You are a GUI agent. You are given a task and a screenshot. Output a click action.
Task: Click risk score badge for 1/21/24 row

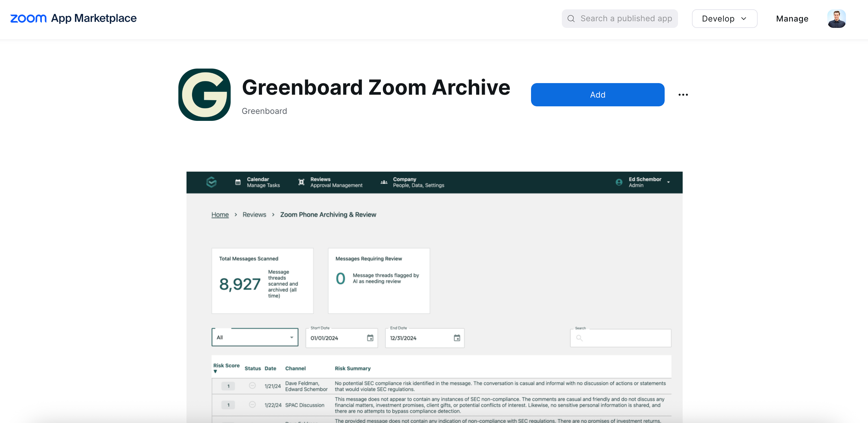pos(228,386)
